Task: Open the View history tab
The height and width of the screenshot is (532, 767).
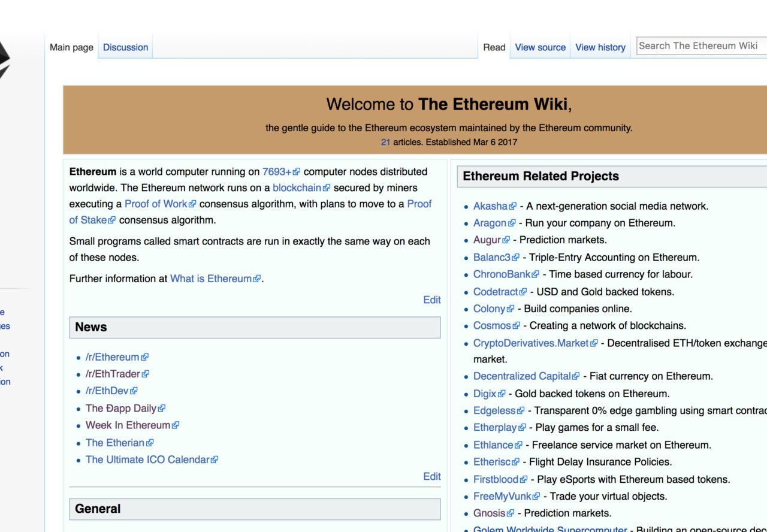Action: [x=600, y=47]
